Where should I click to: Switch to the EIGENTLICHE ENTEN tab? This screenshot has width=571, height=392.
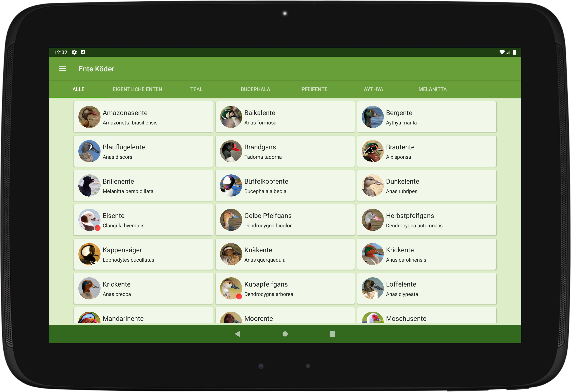click(137, 89)
